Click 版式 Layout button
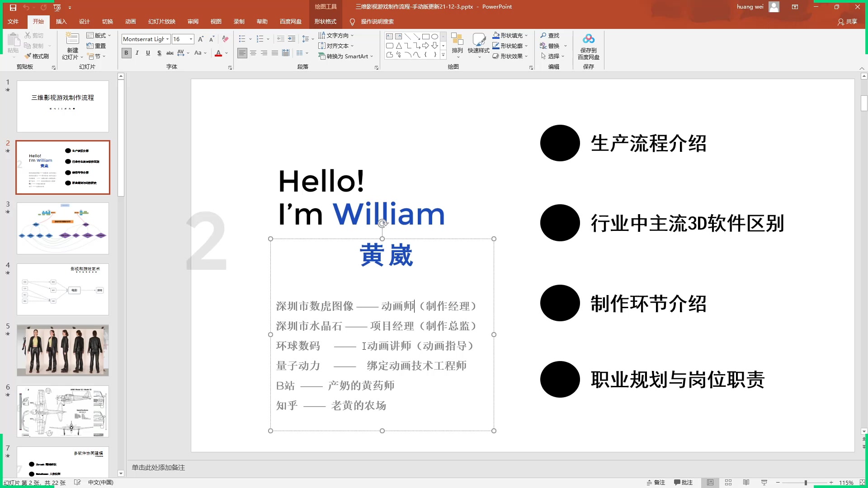Image resolution: width=868 pixels, height=488 pixels. pyautogui.click(x=99, y=35)
